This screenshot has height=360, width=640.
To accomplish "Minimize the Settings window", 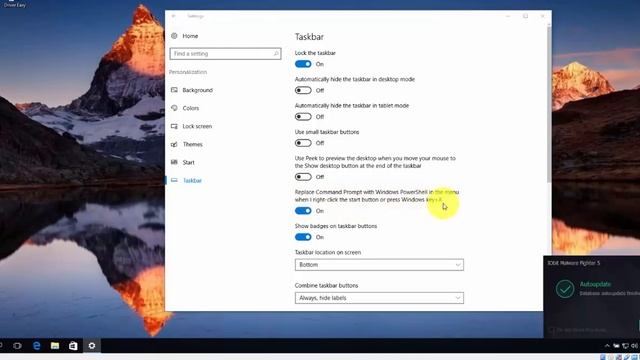I will pyautogui.click(x=508, y=16).
